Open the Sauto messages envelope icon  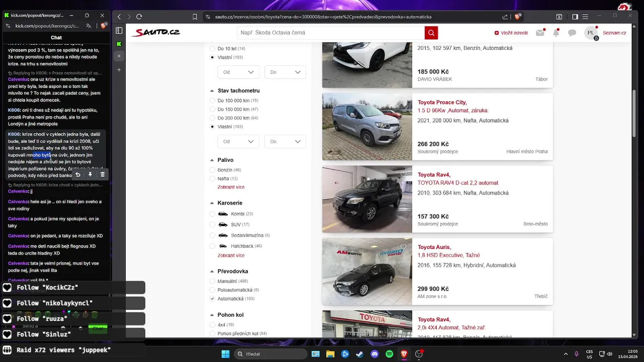540,33
